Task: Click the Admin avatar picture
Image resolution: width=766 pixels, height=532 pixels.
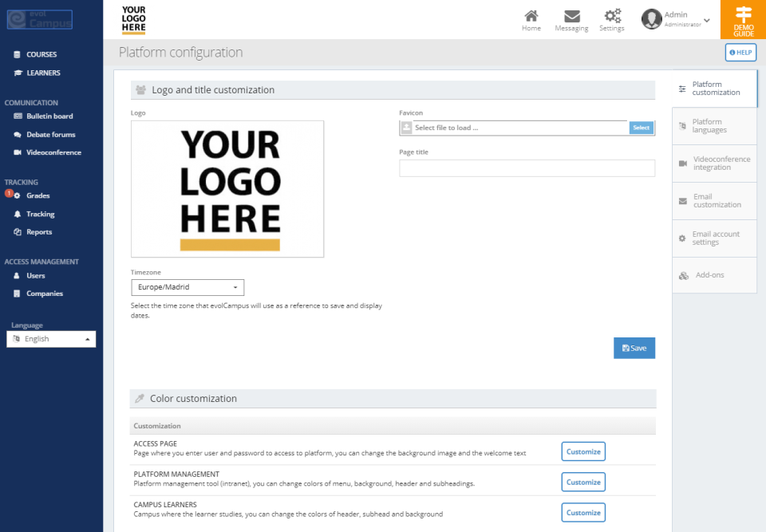Action: [x=651, y=19]
